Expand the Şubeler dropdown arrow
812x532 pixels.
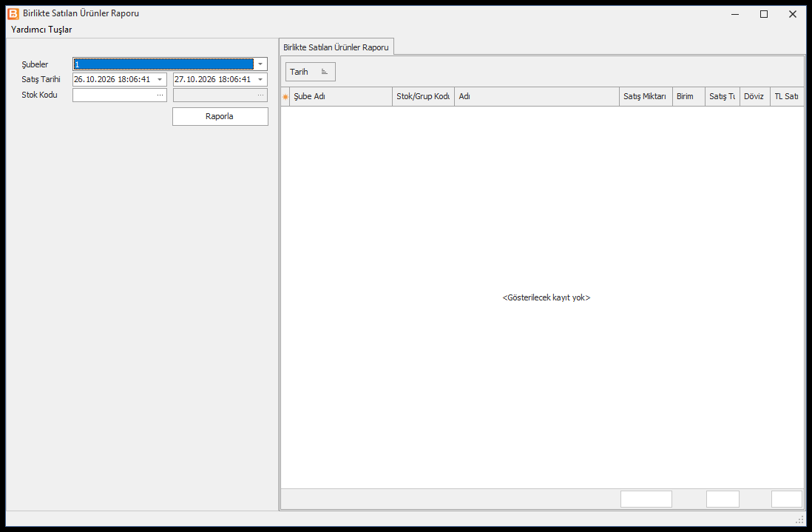(260, 64)
